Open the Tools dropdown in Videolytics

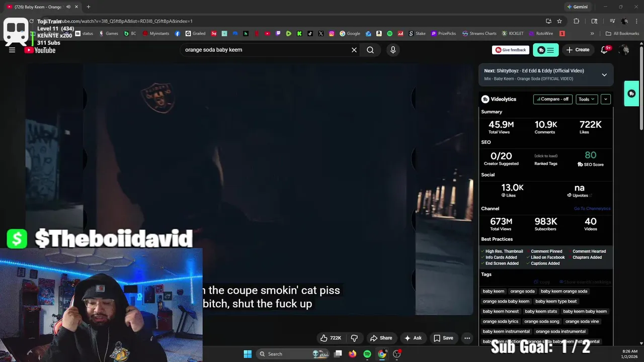pos(587,99)
